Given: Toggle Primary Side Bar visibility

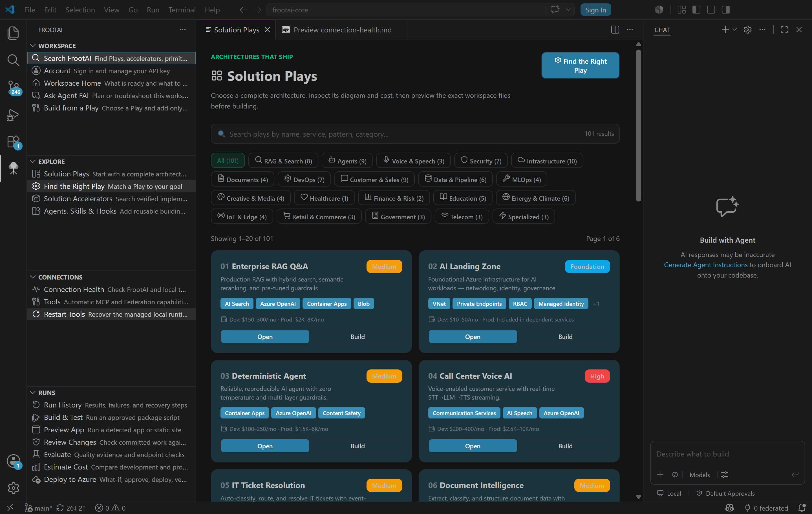Looking at the screenshot, I should coord(696,10).
